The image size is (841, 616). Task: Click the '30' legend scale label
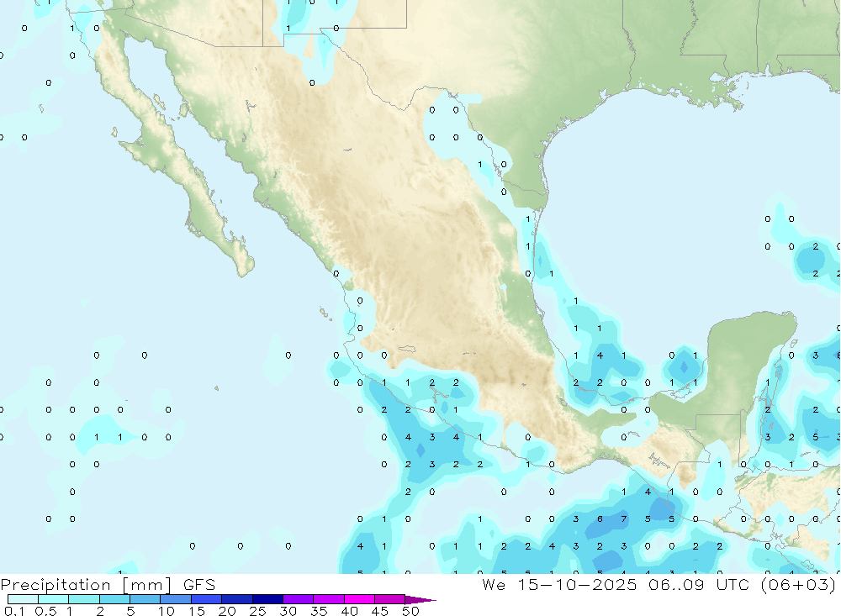click(x=288, y=611)
